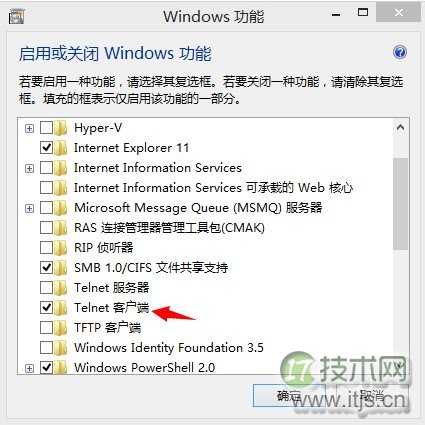
Task: Click the 确定 button
Action: click(289, 396)
